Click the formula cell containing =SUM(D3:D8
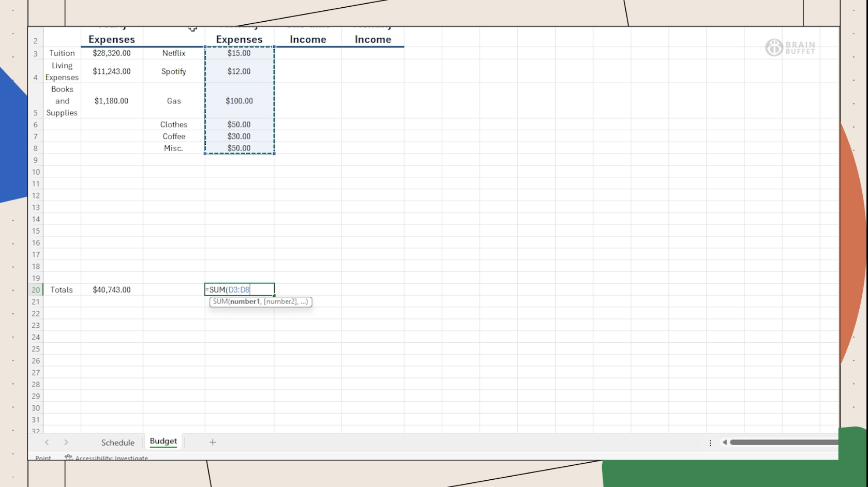This screenshot has height=487, width=868. coord(239,290)
